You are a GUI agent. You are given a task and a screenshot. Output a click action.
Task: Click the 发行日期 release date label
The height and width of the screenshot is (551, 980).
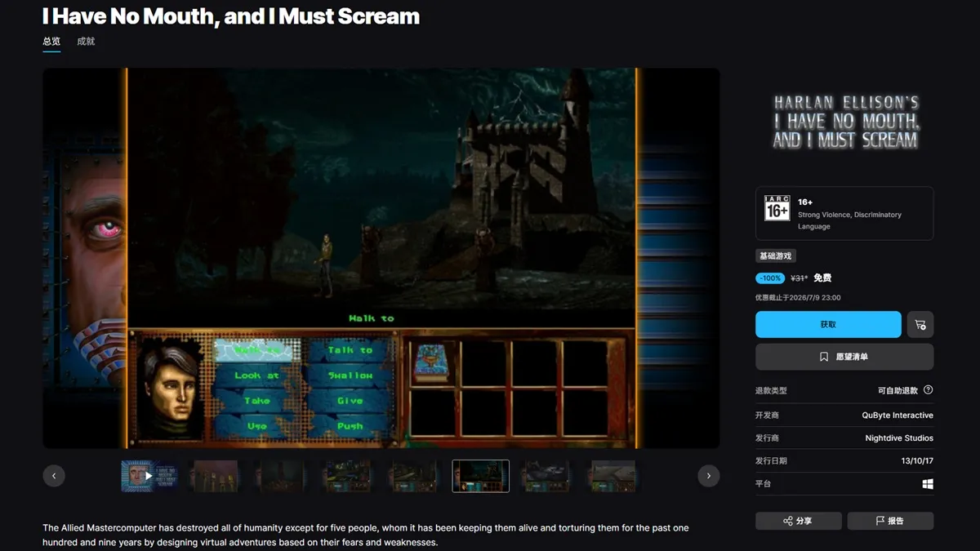pos(771,461)
